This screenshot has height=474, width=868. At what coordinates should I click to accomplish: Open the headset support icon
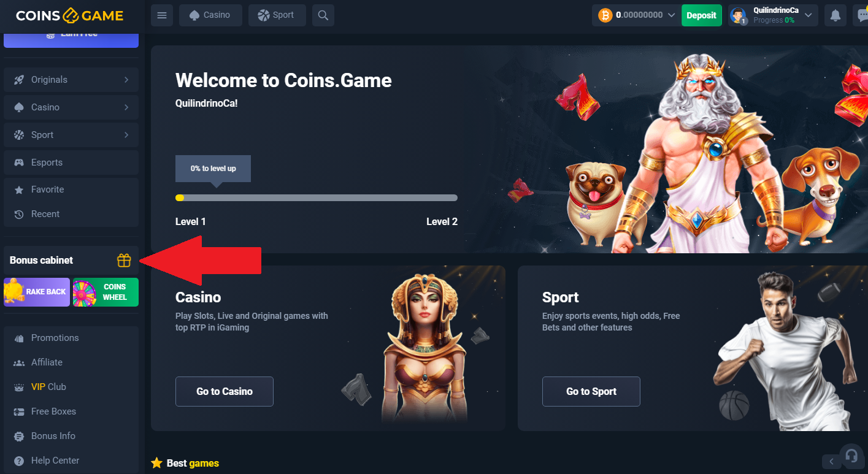[x=851, y=456]
